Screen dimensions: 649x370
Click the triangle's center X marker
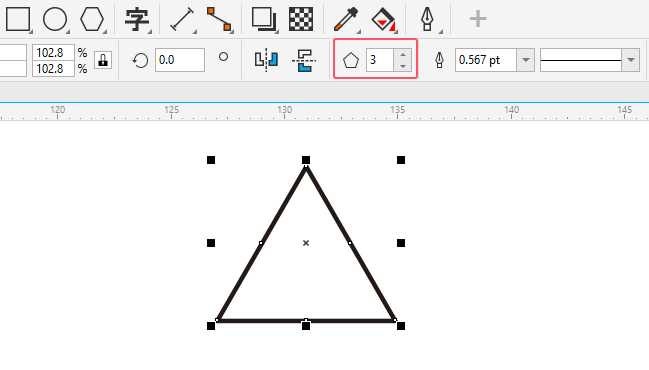coord(306,243)
